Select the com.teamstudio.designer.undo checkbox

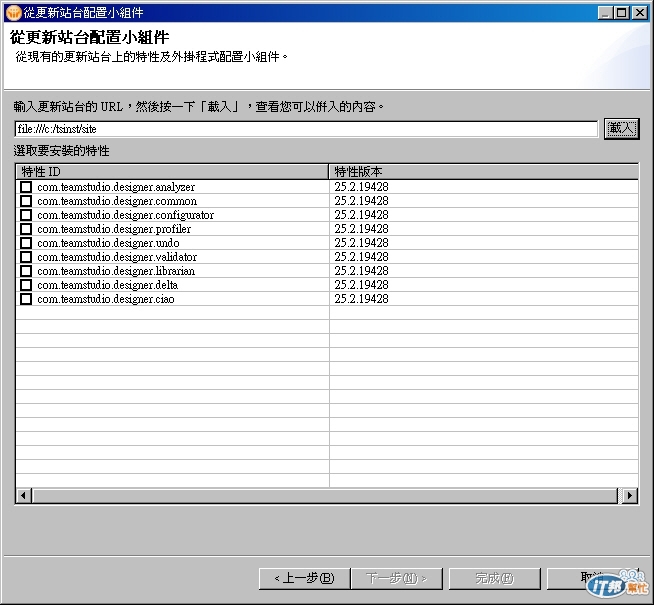(26, 243)
